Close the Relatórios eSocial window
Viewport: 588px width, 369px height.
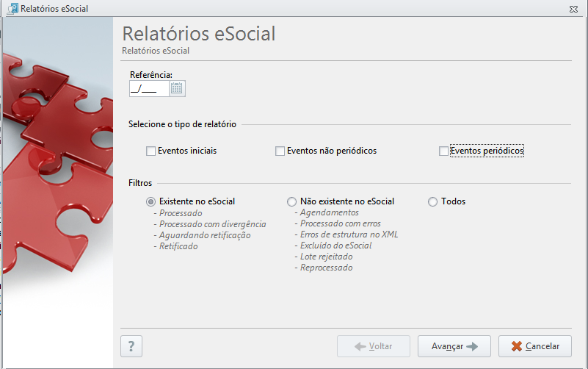[x=573, y=9]
